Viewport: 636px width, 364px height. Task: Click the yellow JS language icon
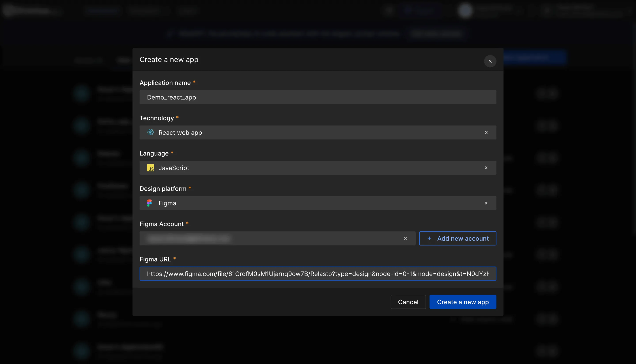(151, 168)
